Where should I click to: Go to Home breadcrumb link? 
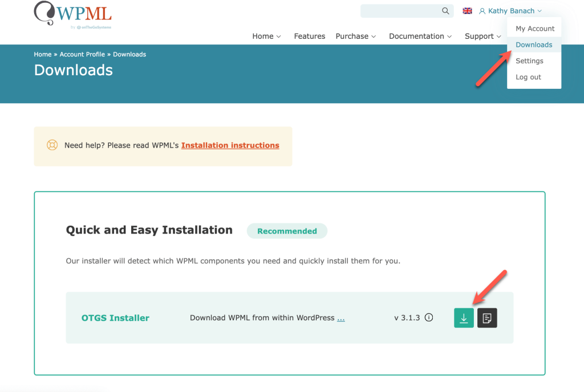[42, 54]
